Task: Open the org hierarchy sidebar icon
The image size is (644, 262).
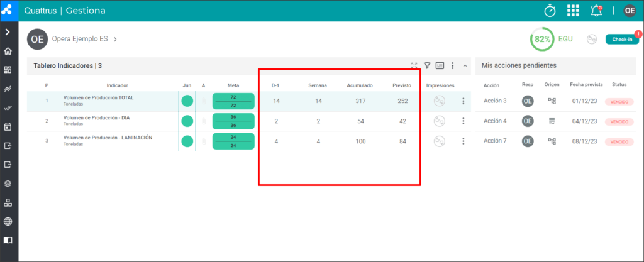Action: tap(8, 202)
